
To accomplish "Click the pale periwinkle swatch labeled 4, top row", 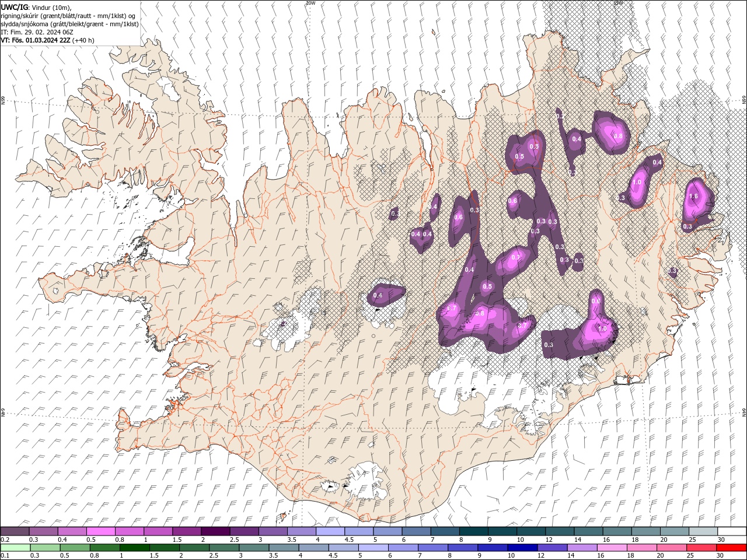I will tap(330, 531).
